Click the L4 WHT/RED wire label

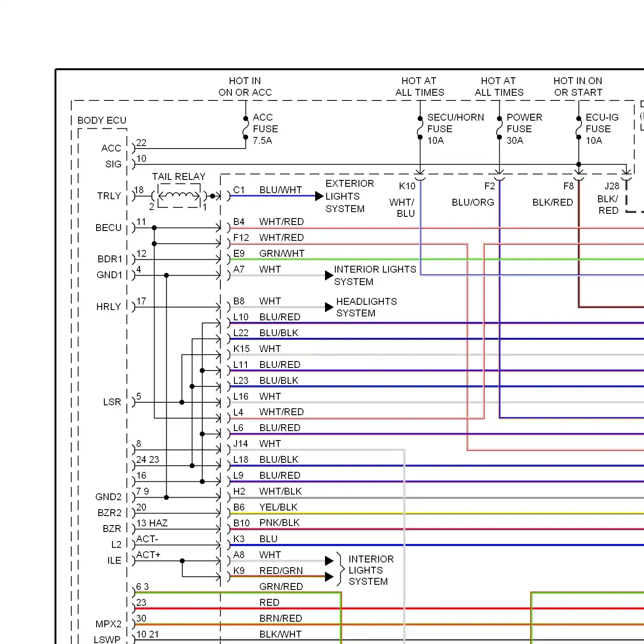[x=268, y=412]
